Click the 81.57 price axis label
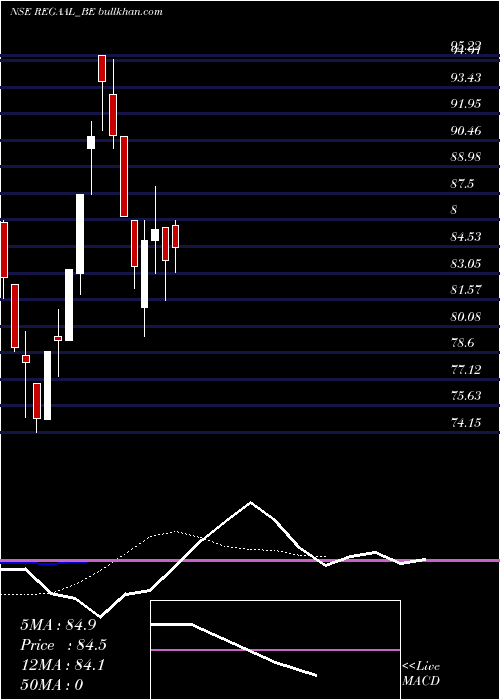Image resolution: width=500 pixels, height=700 pixels. pos(466,290)
